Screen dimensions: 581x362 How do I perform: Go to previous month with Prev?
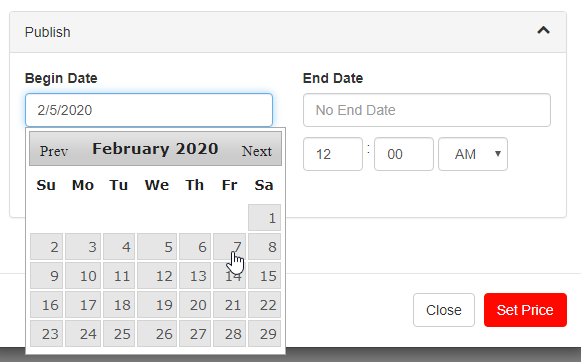(54, 151)
